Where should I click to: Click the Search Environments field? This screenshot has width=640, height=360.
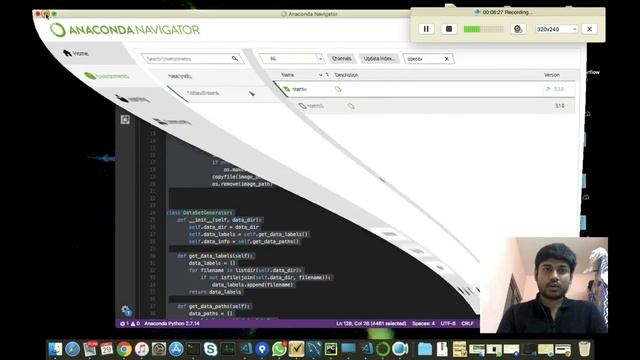click(x=192, y=59)
